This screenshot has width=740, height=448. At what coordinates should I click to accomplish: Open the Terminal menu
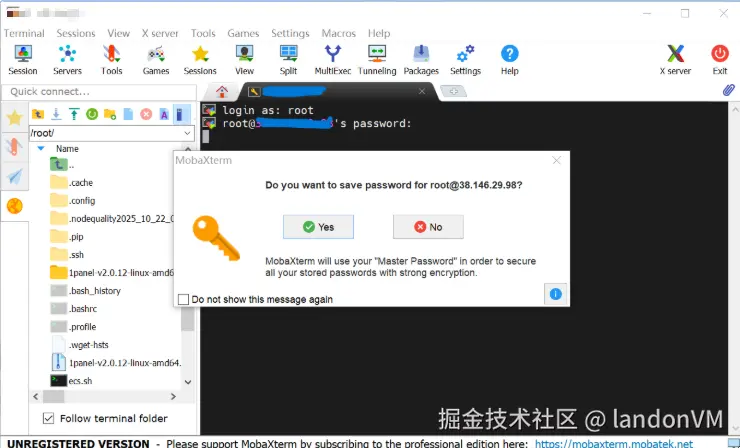click(x=24, y=33)
